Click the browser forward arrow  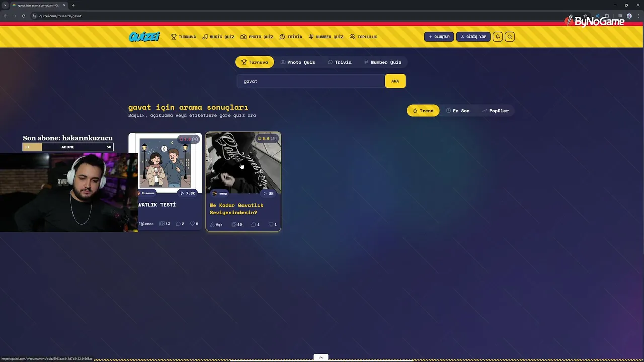(14, 16)
